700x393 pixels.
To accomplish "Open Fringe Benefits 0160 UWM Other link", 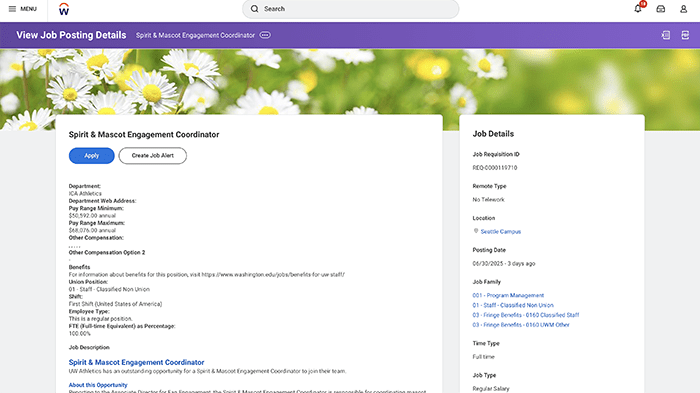I will pos(521,325).
